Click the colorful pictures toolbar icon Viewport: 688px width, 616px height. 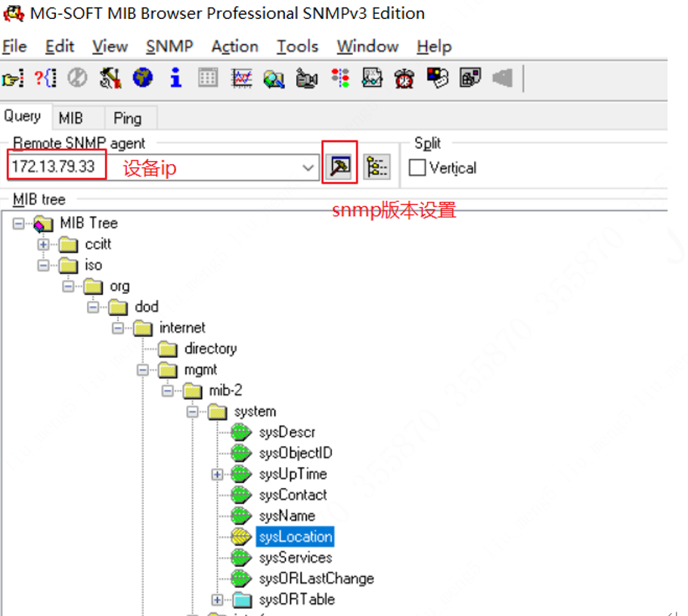(438, 78)
